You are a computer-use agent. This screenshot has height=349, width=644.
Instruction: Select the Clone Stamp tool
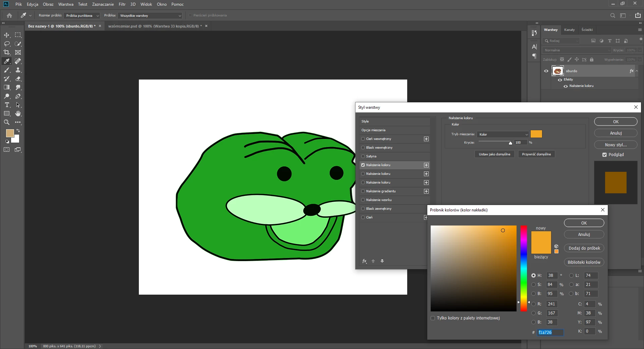point(18,70)
